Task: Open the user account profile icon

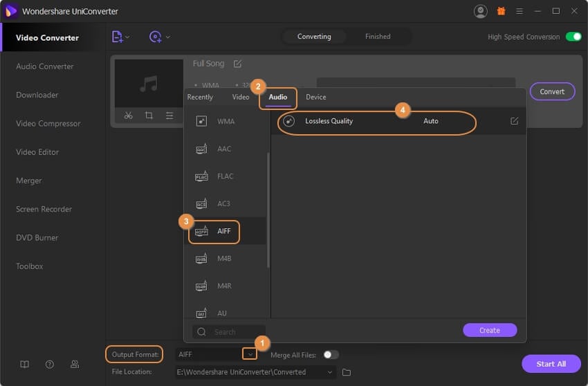Action: [x=480, y=11]
